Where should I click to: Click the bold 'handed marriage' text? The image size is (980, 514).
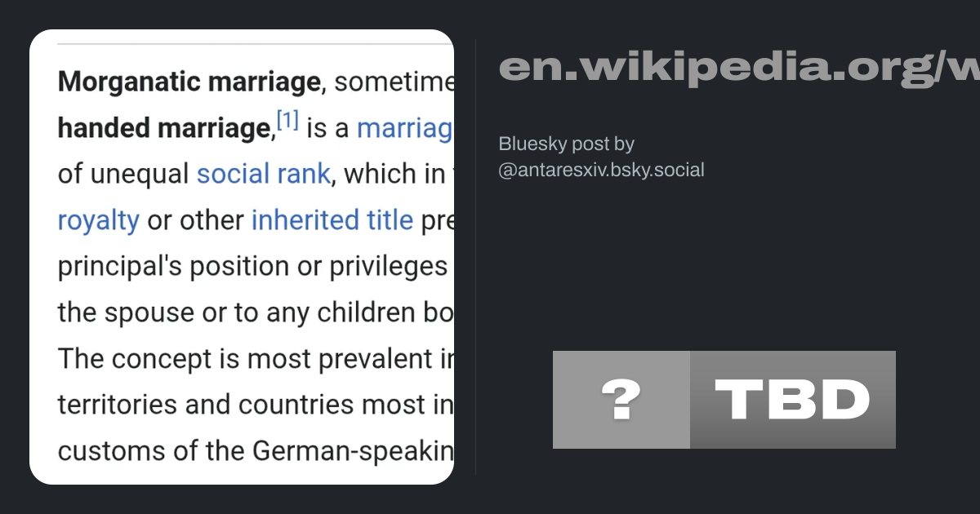(163, 128)
